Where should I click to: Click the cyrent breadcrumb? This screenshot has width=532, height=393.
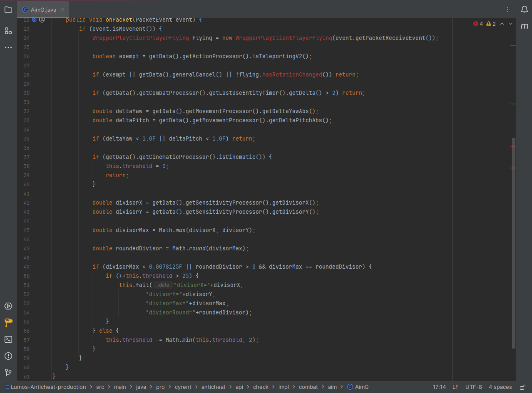(x=183, y=387)
